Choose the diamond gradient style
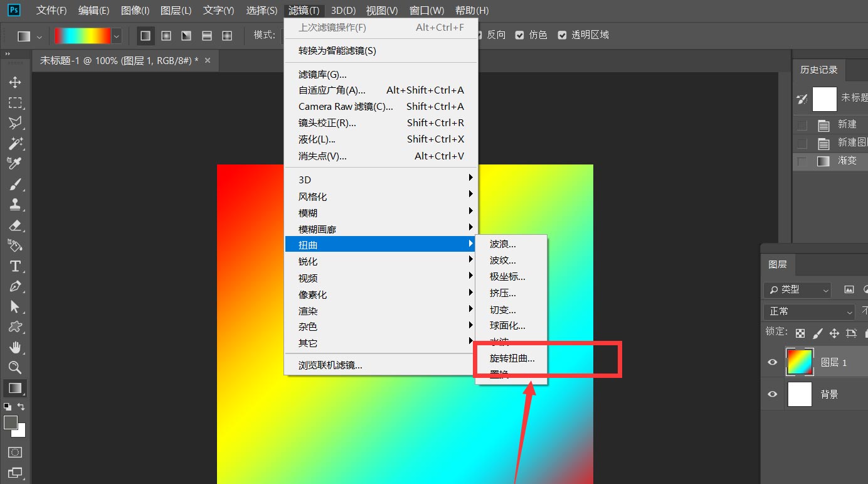Viewport: 868px width, 484px height. click(227, 36)
